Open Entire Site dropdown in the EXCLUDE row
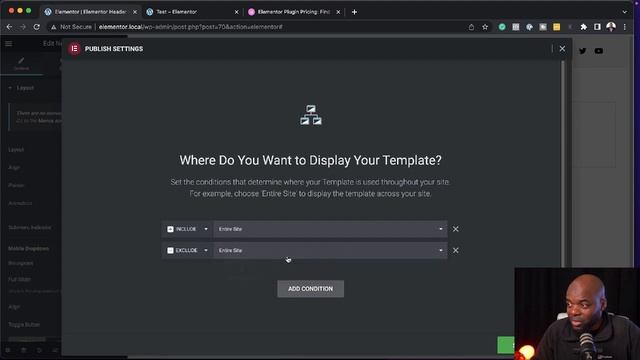Screen dimensions: 640x360 tap(330, 250)
